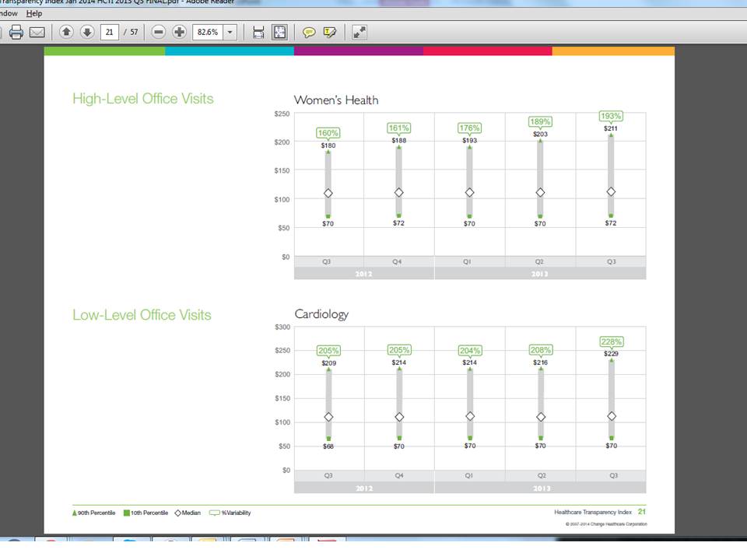Click the Low-Level Office Visits heading

142,315
